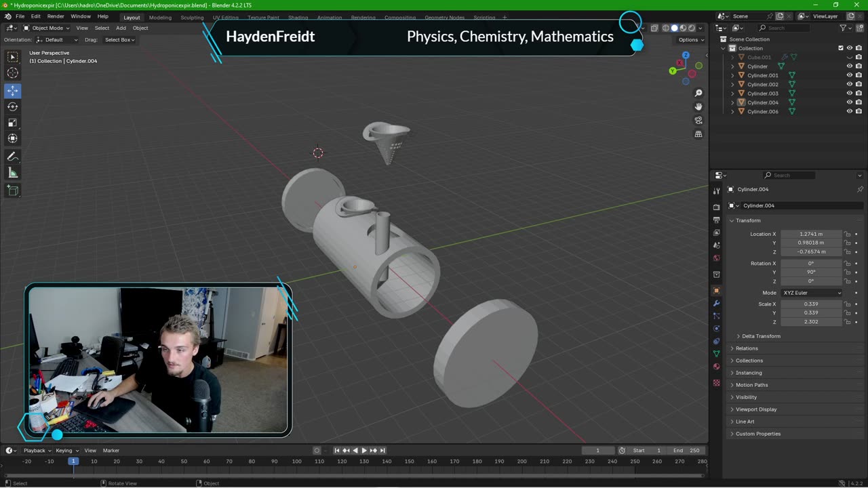Open the World properties tab
868x488 pixels.
pyautogui.click(x=717, y=258)
